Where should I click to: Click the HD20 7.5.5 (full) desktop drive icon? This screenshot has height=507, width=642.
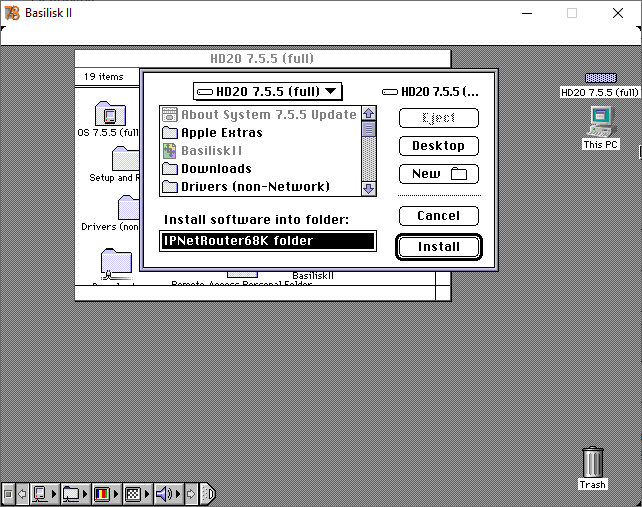point(600,79)
